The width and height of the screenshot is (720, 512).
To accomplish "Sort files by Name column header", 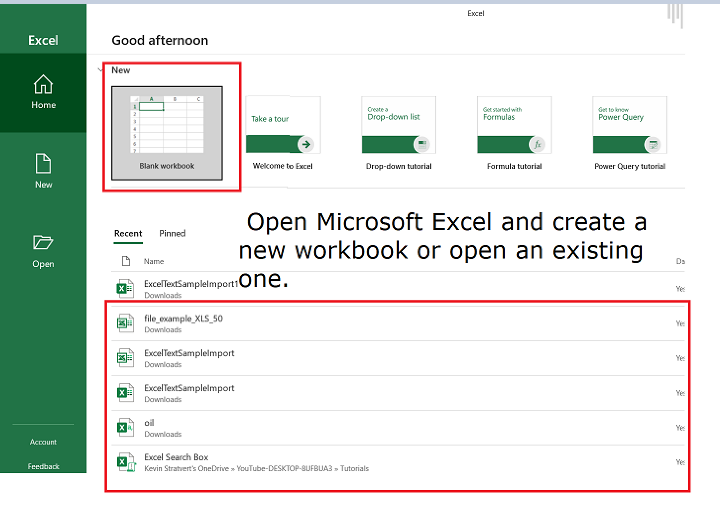I will coord(154,261).
